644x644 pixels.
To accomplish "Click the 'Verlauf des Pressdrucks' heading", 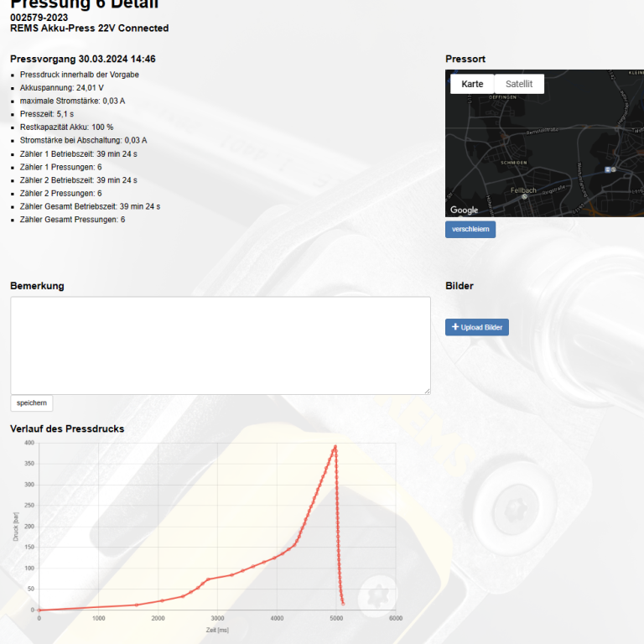I will [67, 428].
